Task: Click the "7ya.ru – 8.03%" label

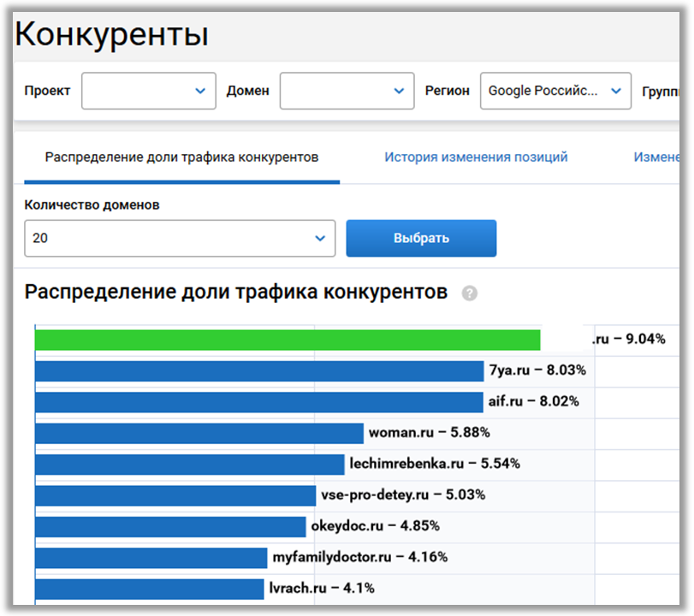Action: click(537, 370)
